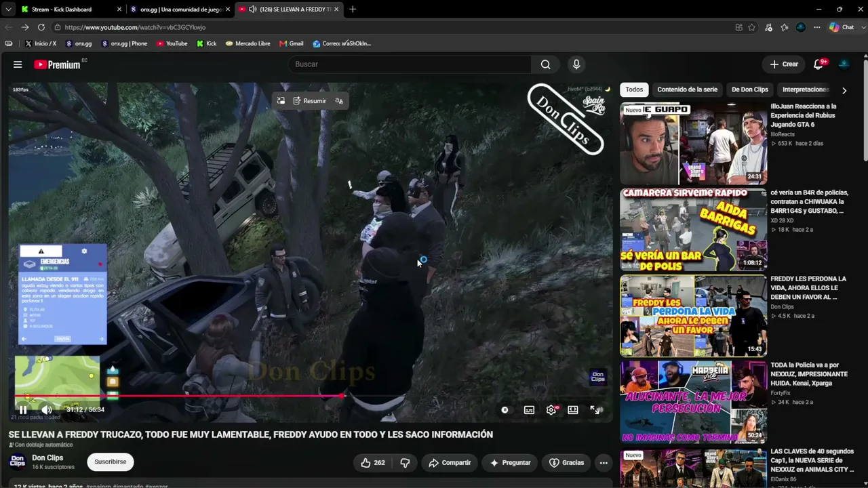Start voice search with the microphone
The height and width of the screenshot is (488, 868).
click(576, 64)
